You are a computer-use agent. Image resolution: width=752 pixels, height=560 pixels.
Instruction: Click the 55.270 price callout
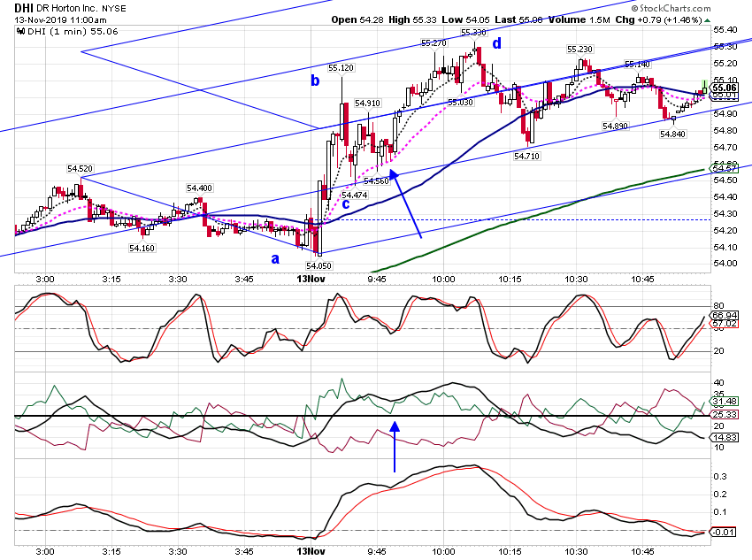(x=434, y=43)
